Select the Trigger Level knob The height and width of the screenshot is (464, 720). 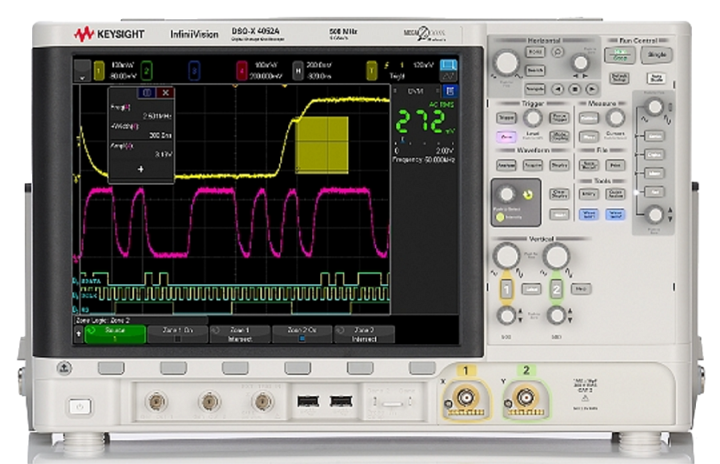[533, 119]
